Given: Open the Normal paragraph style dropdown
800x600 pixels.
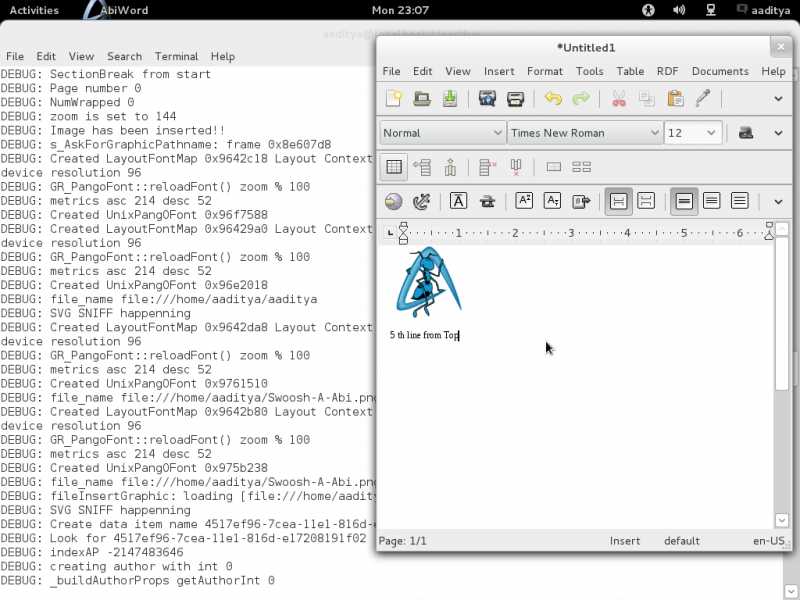Looking at the screenshot, I should [442, 133].
